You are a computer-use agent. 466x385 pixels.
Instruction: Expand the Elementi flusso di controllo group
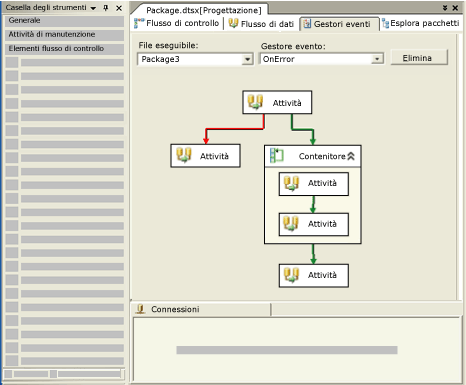[x=65, y=49]
